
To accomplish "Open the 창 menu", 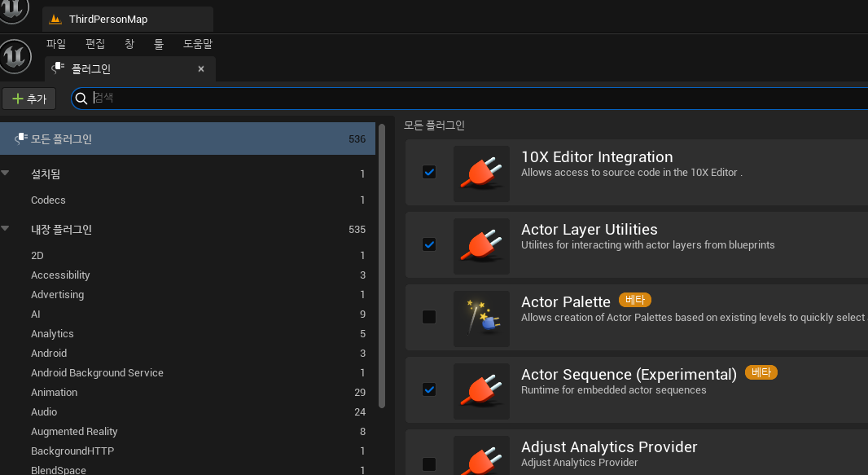I will (129, 44).
